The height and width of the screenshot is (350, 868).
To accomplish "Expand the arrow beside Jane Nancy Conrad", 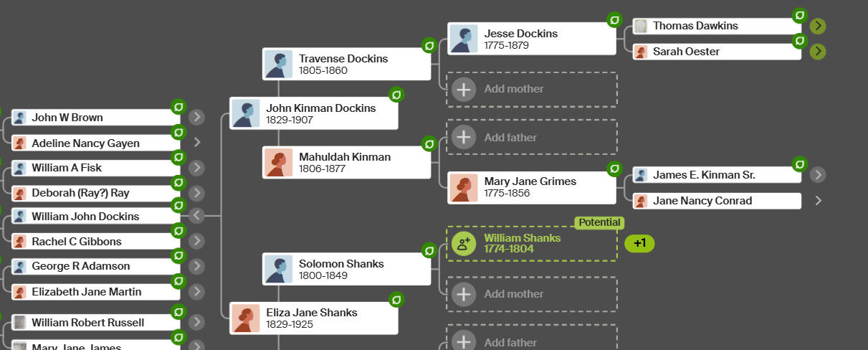I will coord(818,201).
